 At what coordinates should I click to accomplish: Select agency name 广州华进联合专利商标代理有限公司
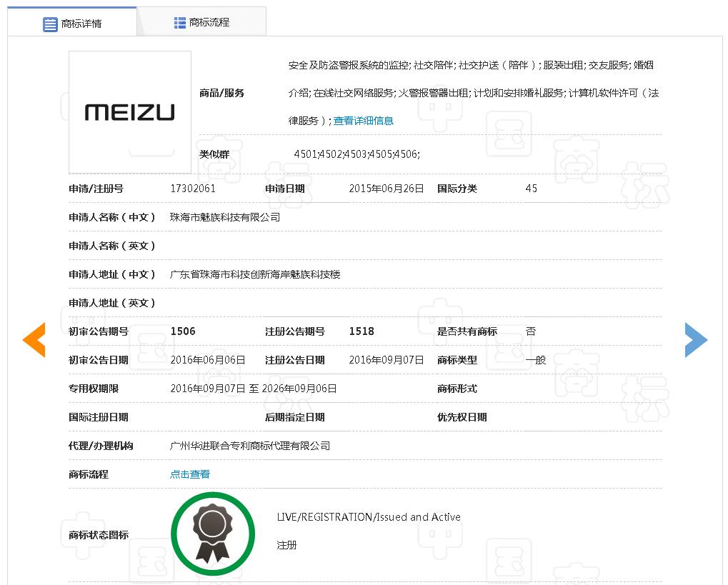click(x=250, y=446)
